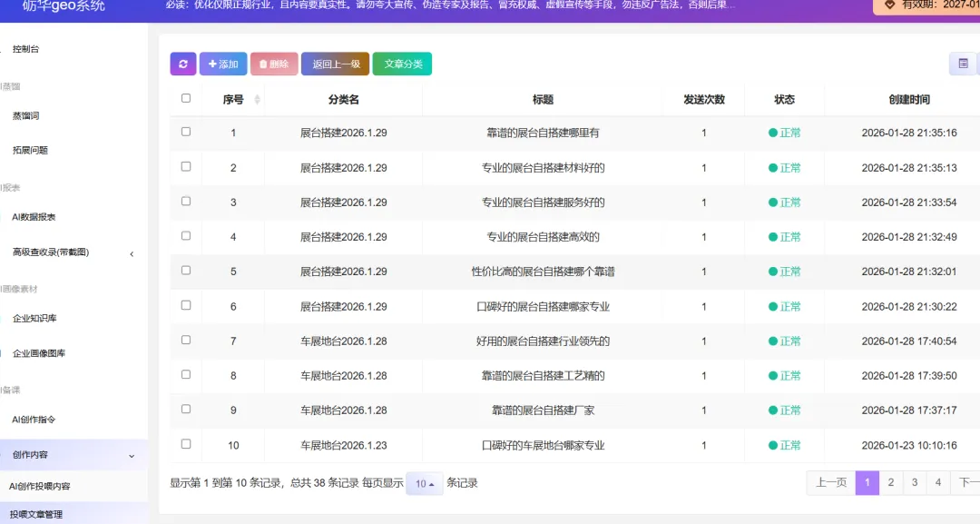Screen dimensions: 980x524
Task: Click the 创建时间 column header
Action: 909,99
